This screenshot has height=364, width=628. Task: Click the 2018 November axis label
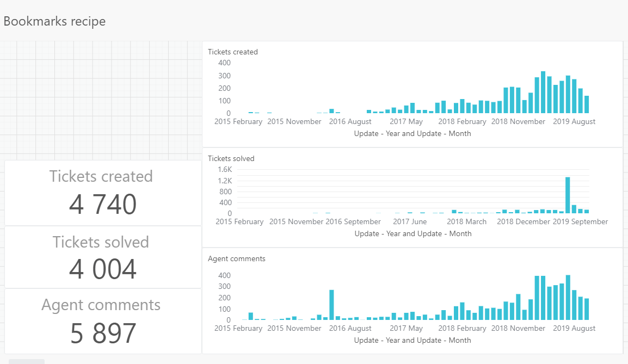point(518,121)
